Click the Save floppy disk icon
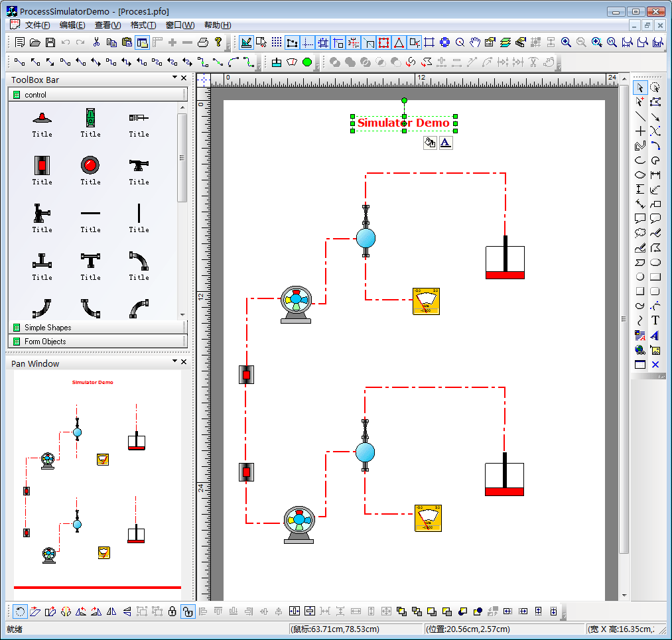 [50, 42]
